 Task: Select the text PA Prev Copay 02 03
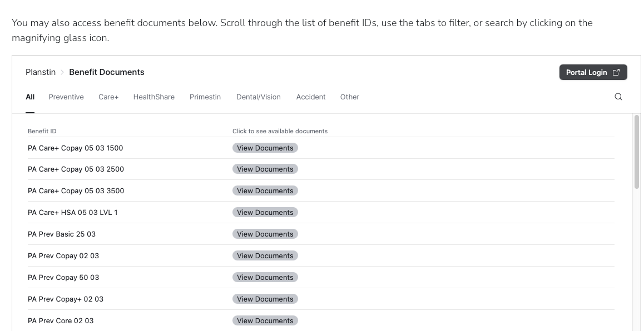point(63,256)
